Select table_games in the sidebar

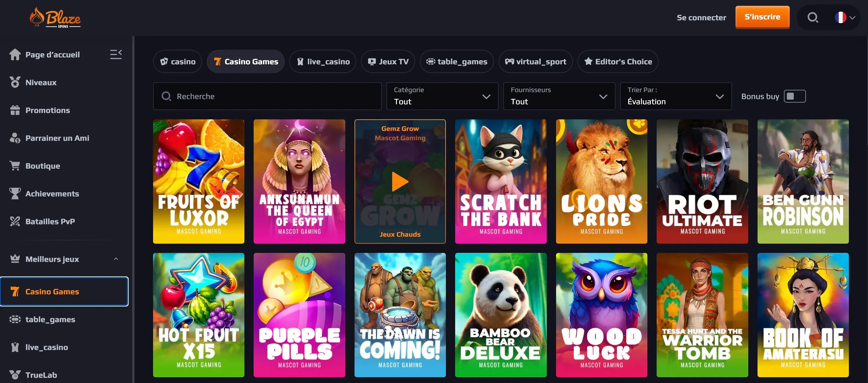[x=50, y=319]
